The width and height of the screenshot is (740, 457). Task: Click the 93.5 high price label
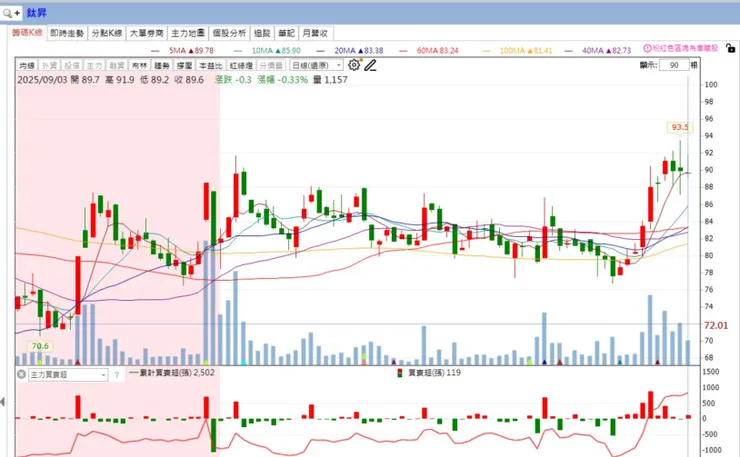(x=680, y=127)
